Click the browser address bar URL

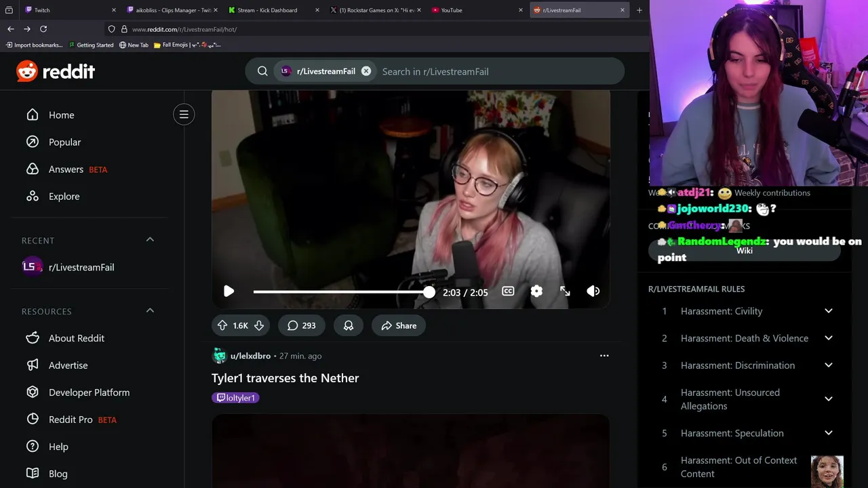pos(184,30)
